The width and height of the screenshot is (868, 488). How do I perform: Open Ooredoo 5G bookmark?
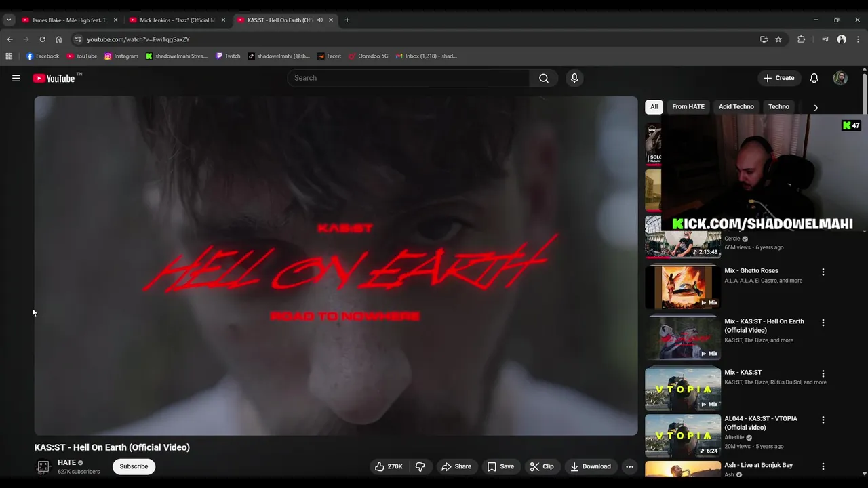(368, 56)
